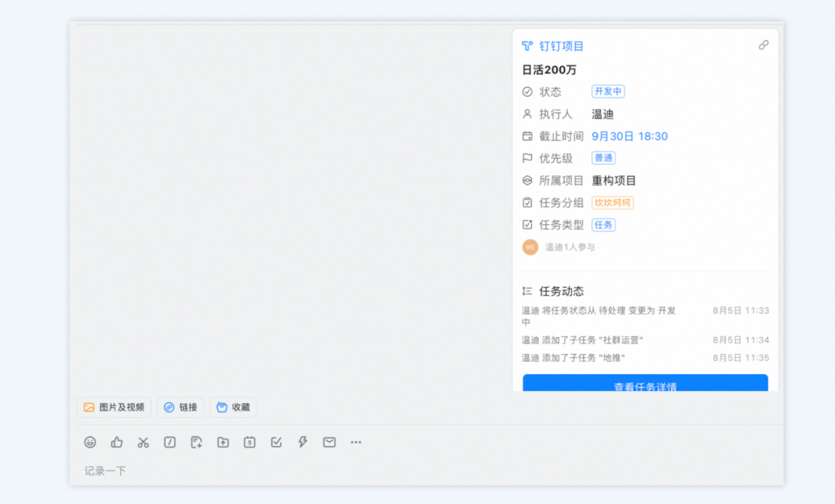This screenshot has width=835, height=504.
Task: Select the 收藏 filter tab
Action: (x=233, y=407)
